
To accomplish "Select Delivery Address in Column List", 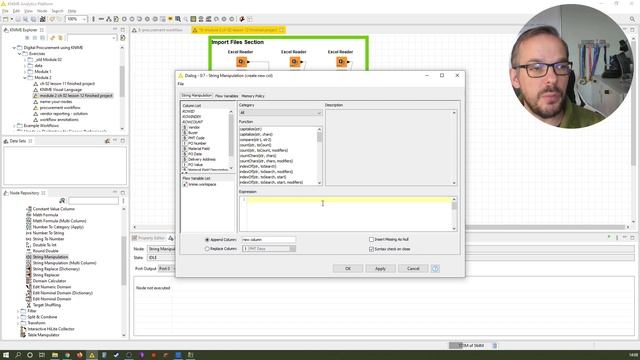I will [x=202, y=160].
